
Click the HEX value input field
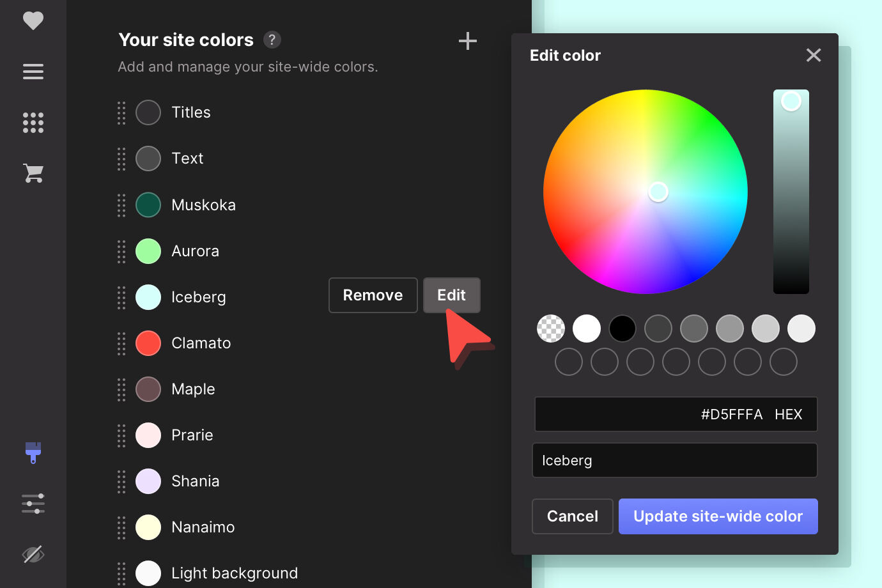pos(676,414)
